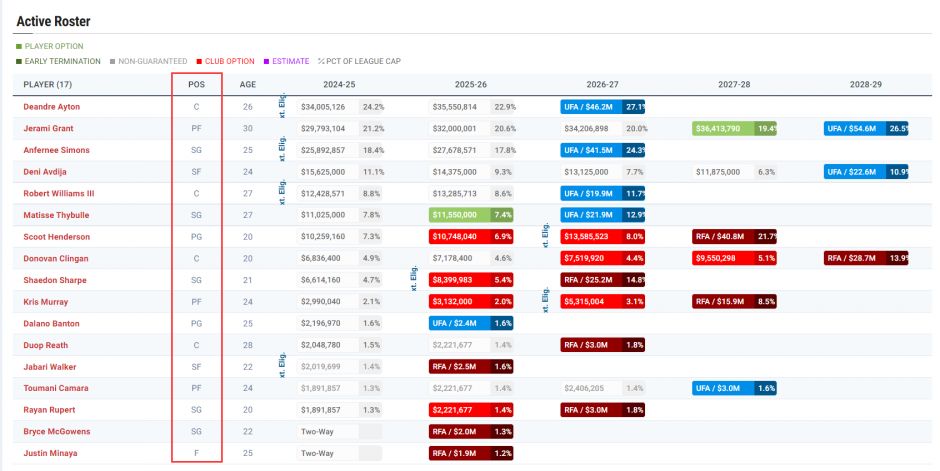
Task: Click Williams III's UFA / $19.9M cell
Action: coord(602,194)
